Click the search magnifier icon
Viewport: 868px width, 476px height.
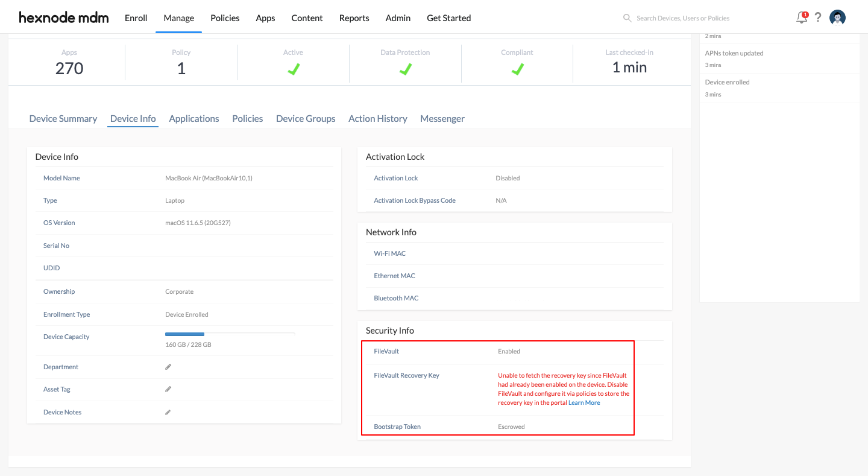point(627,18)
